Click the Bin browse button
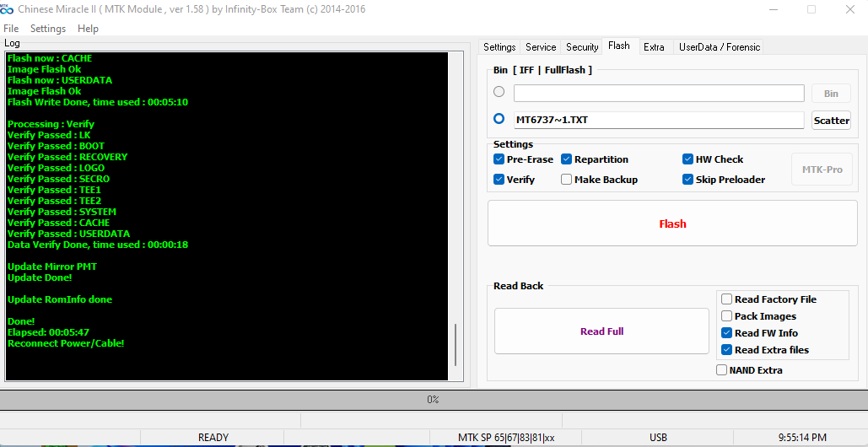The height and width of the screenshot is (447, 868). coord(831,94)
